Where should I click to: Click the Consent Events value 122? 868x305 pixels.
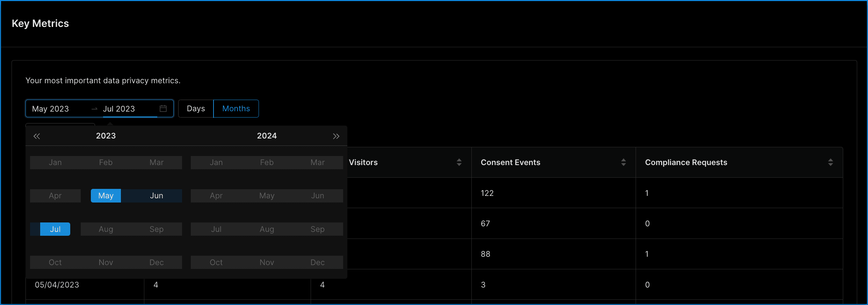click(487, 193)
